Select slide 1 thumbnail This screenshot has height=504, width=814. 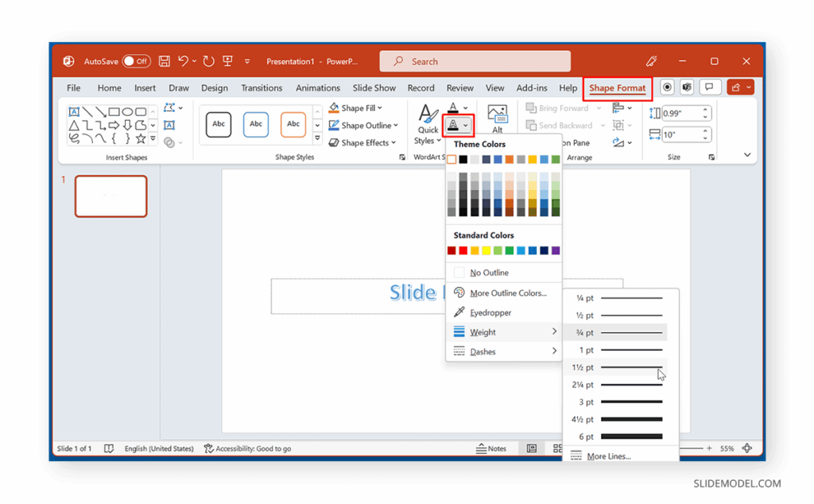click(x=111, y=196)
